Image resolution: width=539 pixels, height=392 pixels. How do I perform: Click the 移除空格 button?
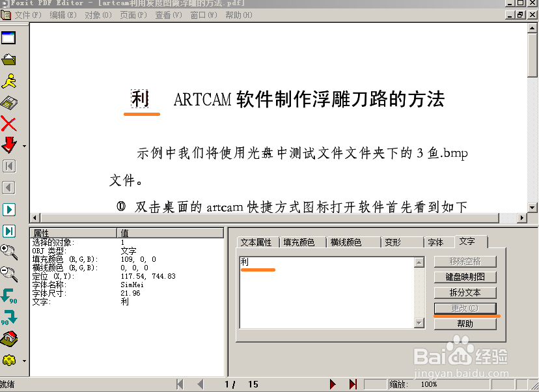click(465, 261)
